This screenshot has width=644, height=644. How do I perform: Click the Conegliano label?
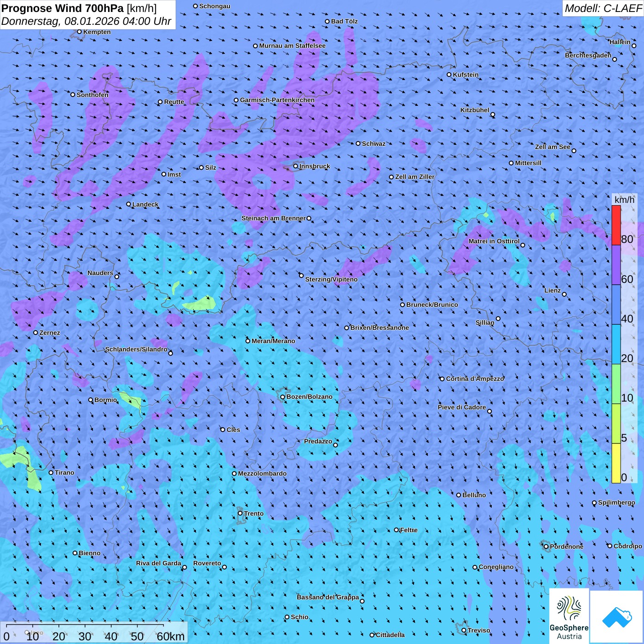[x=496, y=567]
